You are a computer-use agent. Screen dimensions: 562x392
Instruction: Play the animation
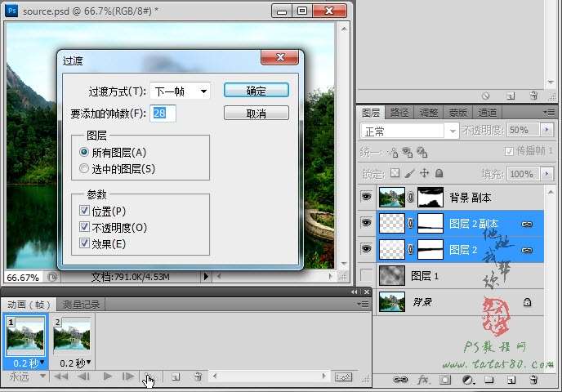click(107, 376)
